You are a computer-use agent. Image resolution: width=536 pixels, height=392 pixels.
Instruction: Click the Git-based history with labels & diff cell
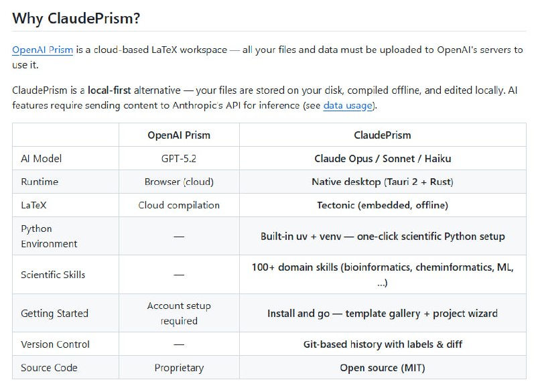(383, 344)
